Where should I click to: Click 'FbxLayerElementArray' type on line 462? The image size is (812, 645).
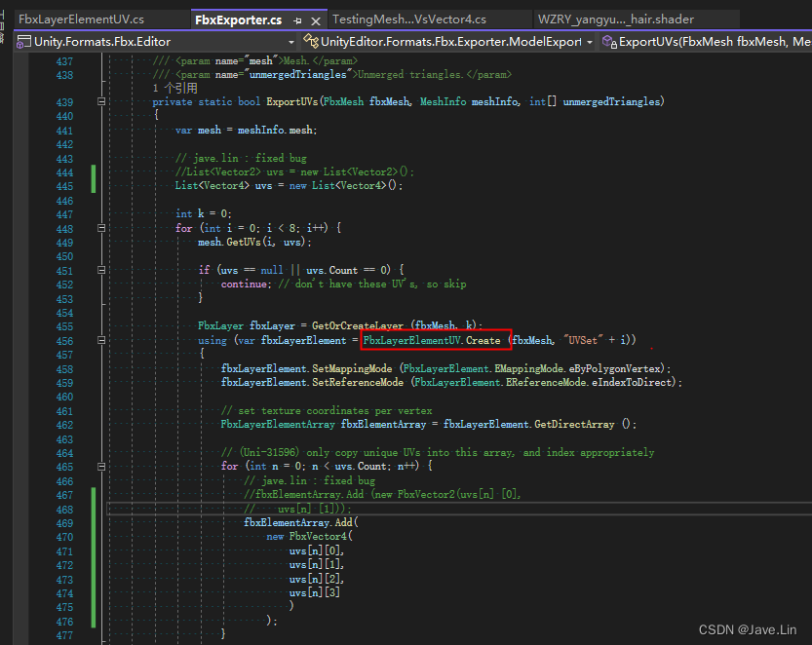click(x=278, y=424)
